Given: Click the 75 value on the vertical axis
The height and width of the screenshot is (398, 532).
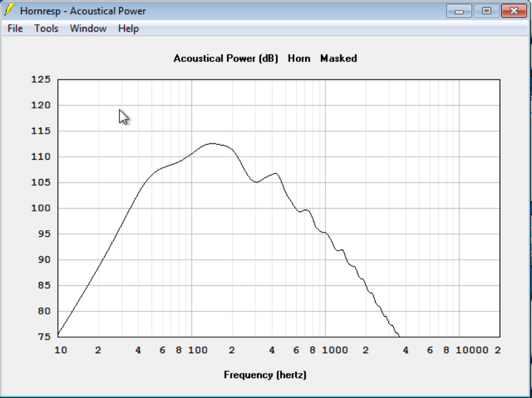Looking at the screenshot, I should (44, 337).
